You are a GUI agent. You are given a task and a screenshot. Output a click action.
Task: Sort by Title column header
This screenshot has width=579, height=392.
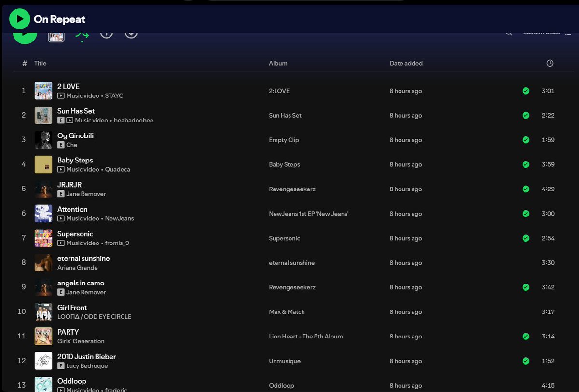click(40, 63)
